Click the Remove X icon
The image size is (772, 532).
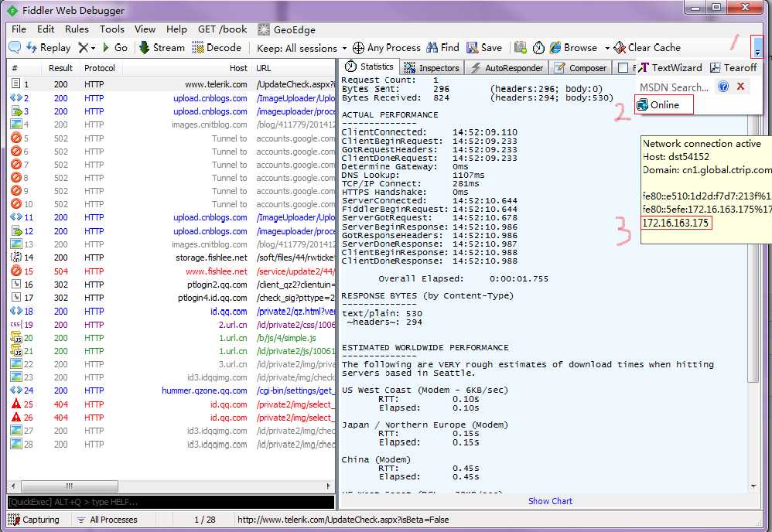point(84,47)
